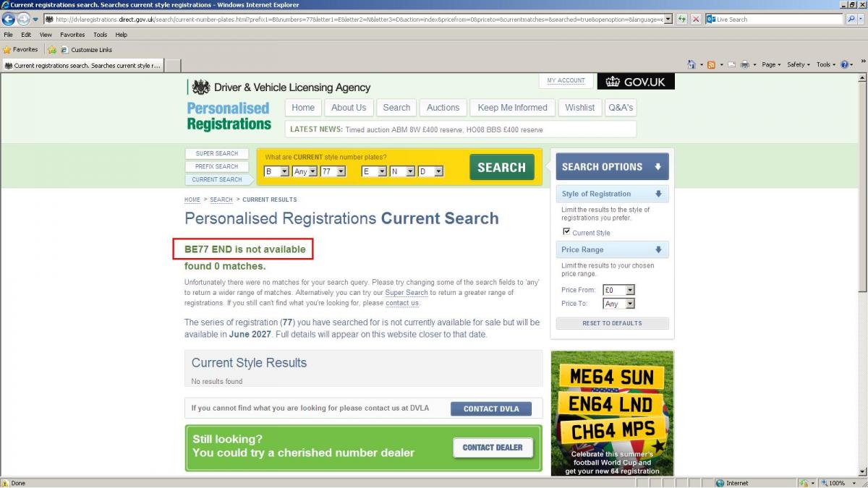The image size is (868, 488).
Task: Open the Q&A's navigation tab
Action: pyautogui.click(x=621, y=108)
